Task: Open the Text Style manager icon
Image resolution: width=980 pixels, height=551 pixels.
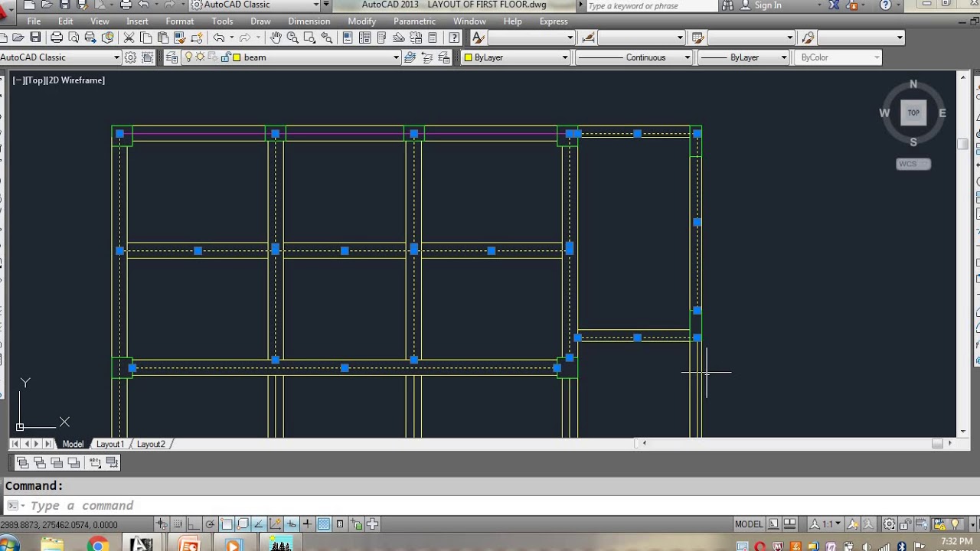Action: pyautogui.click(x=478, y=37)
